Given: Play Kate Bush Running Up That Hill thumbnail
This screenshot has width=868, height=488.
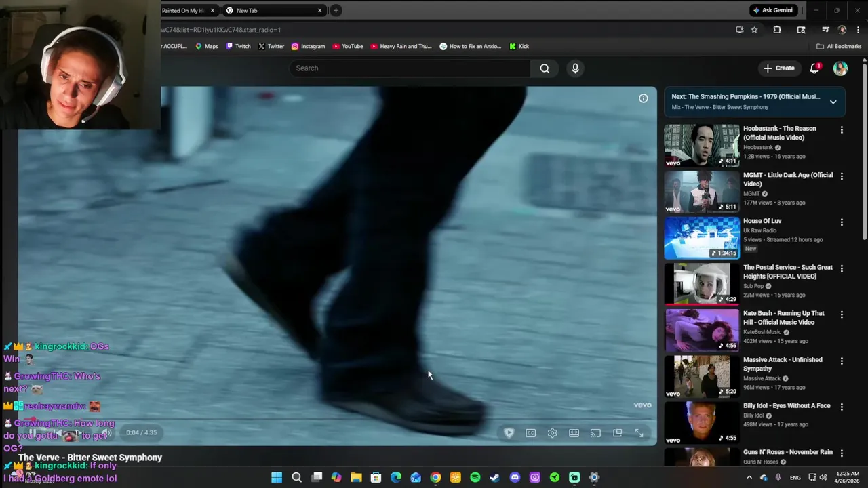Looking at the screenshot, I should (x=702, y=330).
